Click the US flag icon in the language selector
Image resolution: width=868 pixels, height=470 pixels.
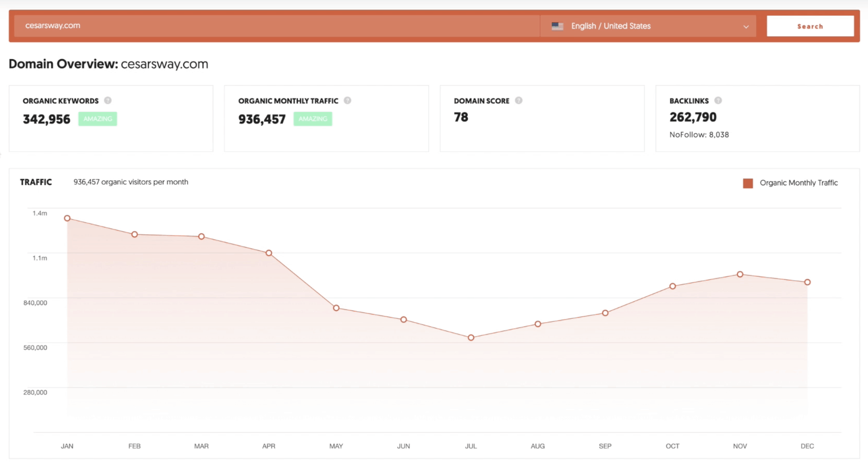click(x=557, y=26)
